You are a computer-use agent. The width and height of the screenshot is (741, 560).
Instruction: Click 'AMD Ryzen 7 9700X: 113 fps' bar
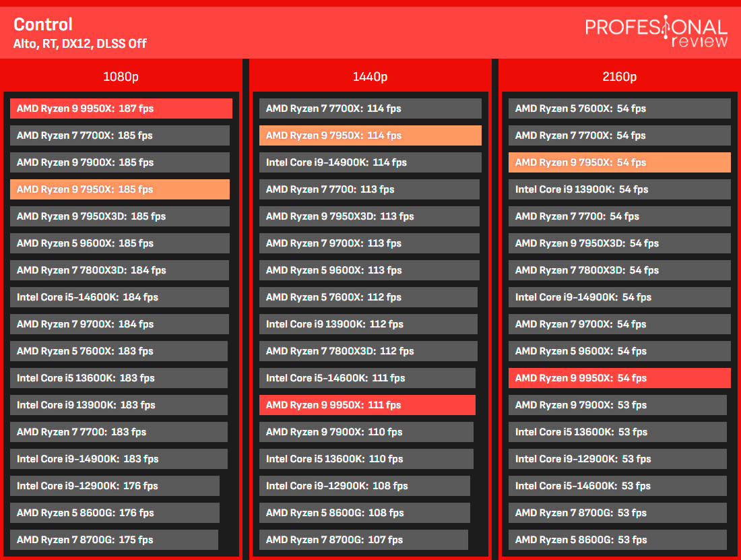coord(370,243)
